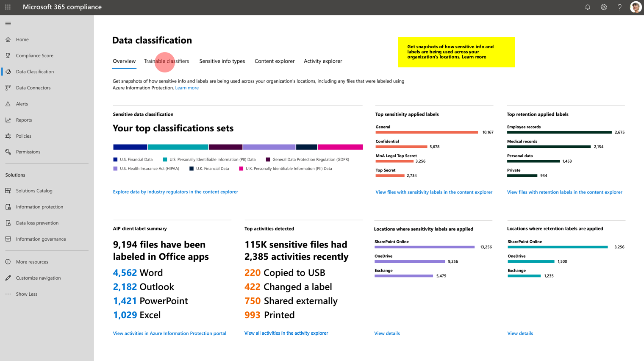Viewport: 644px width, 361px height.
Task: Open Reports from the navigation pane
Action: point(8,120)
